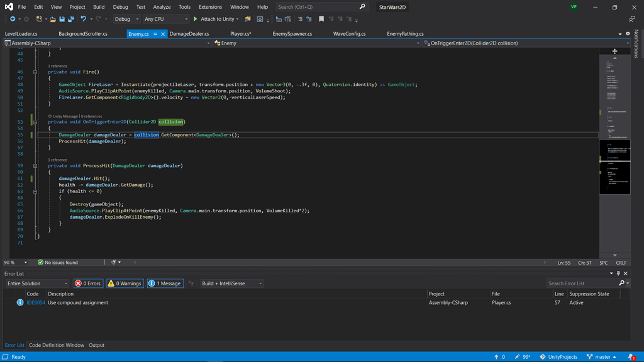644x362 pixels.
Task: Open the Code Definition Window tab
Action: coord(57,345)
